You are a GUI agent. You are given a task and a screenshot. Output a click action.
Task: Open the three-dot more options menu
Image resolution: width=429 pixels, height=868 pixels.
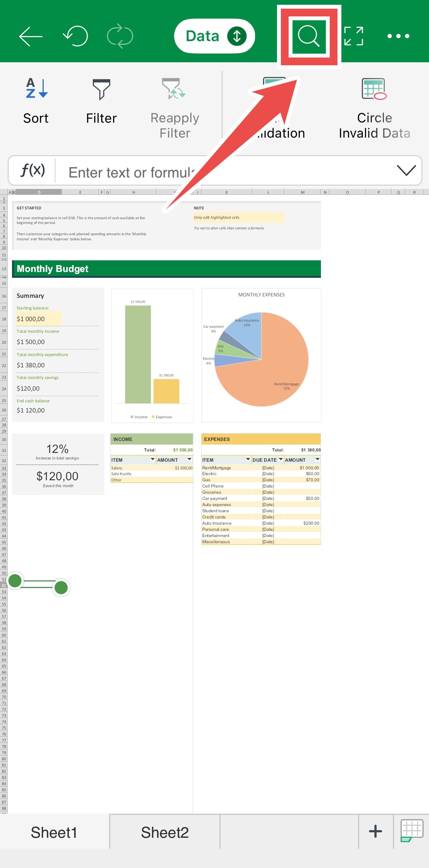[x=398, y=36]
